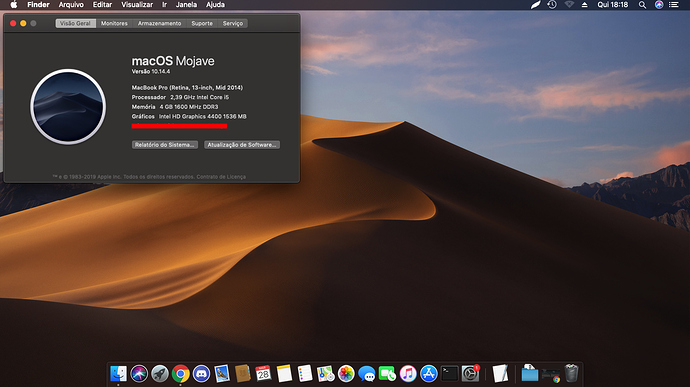Click the eject icon in menu bar
This screenshot has width=690, height=387.
[585, 5]
